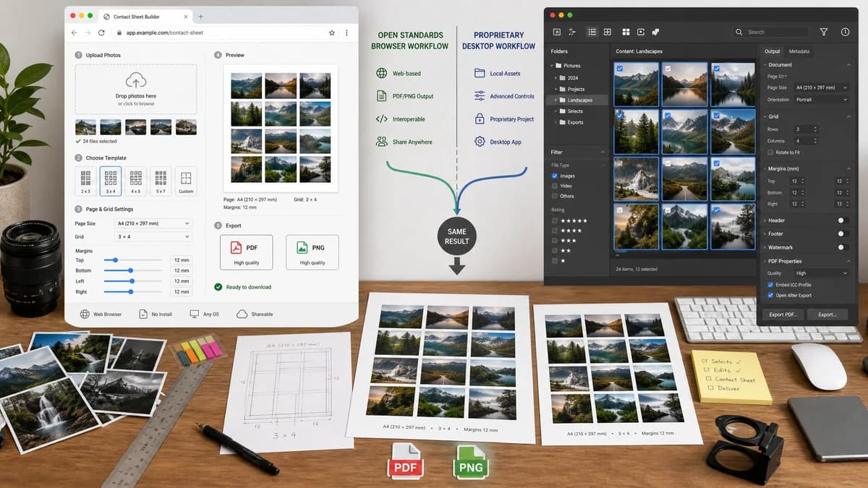
Task: Click the clock history icon in desktop toolbar
Action: click(x=845, y=32)
